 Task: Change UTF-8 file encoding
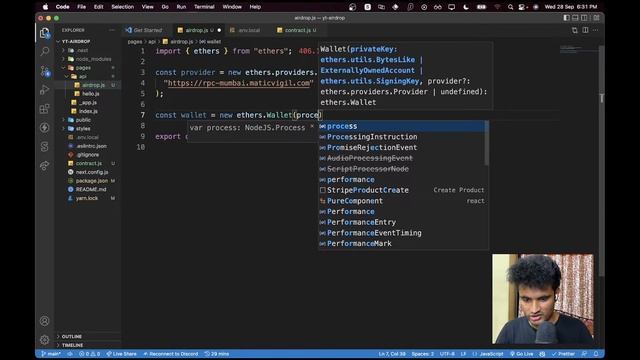pyautogui.click(x=447, y=354)
